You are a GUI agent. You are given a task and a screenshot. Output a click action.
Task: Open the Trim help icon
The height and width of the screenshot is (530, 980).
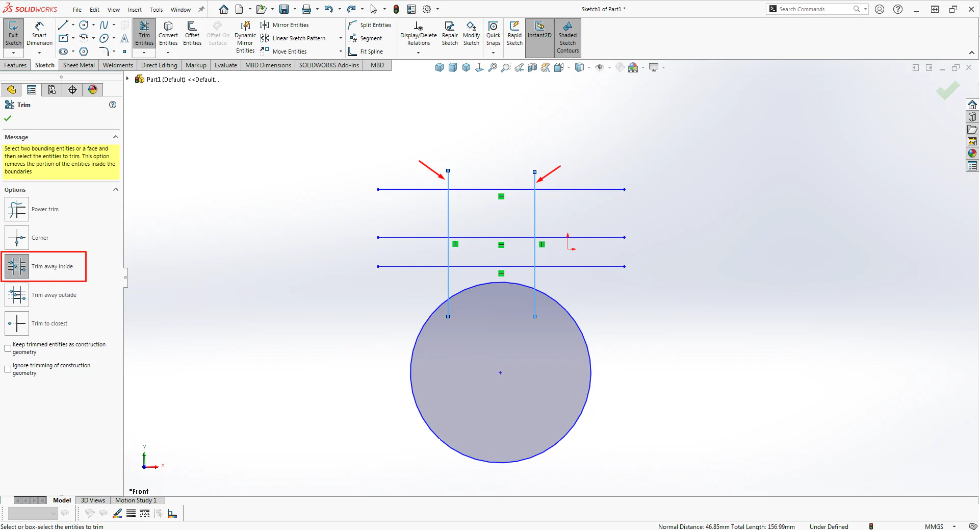pyautogui.click(x=113, y=105)
